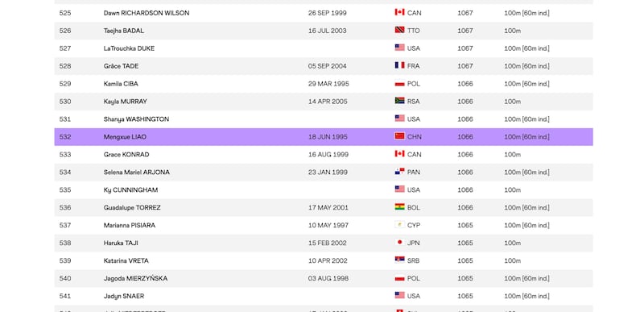Click Serbia flag next to SRB
644x312 pixels.
pos(399,260)
